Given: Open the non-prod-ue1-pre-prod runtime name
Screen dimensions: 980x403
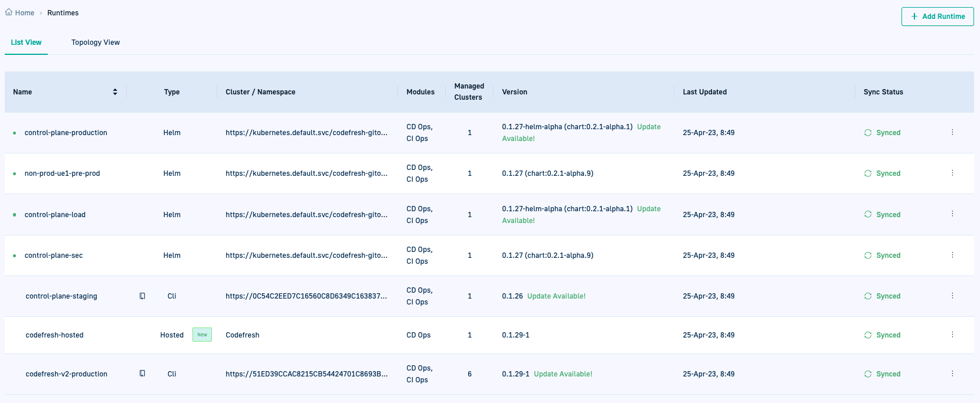Looking at the screenshot, I should (x=62, y=173).
